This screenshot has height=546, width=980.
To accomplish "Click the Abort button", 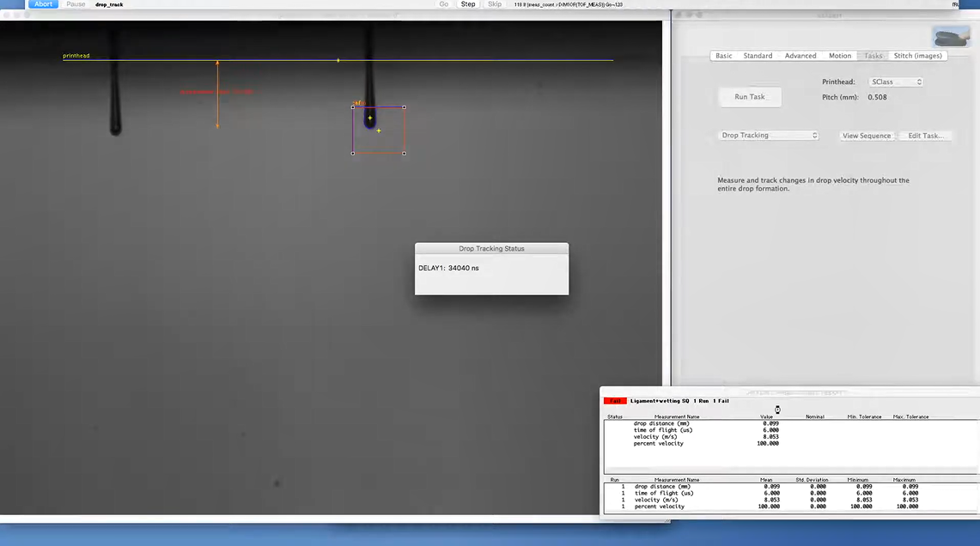I will click(43, 4).
